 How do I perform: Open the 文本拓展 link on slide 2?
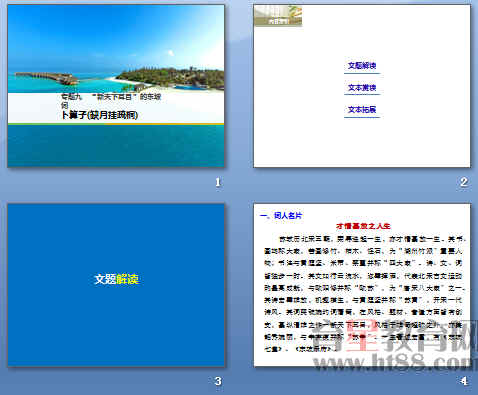click(x=362, y=109)
